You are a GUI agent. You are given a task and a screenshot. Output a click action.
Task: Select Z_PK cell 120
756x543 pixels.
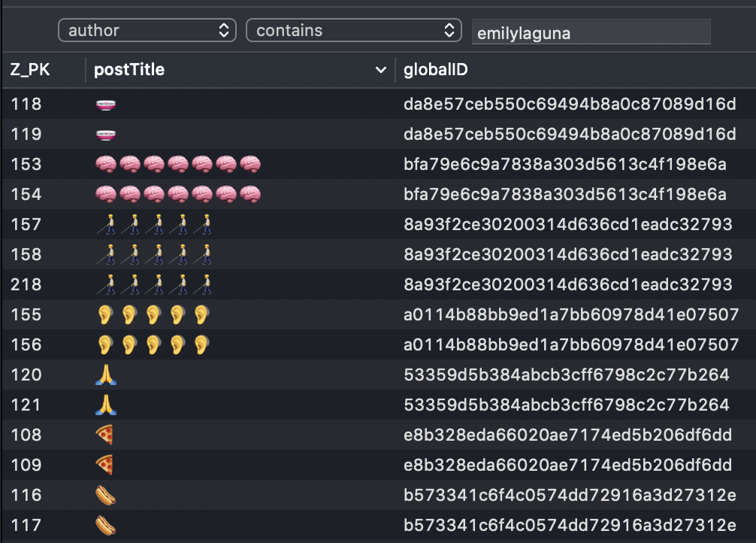point(26,375)
